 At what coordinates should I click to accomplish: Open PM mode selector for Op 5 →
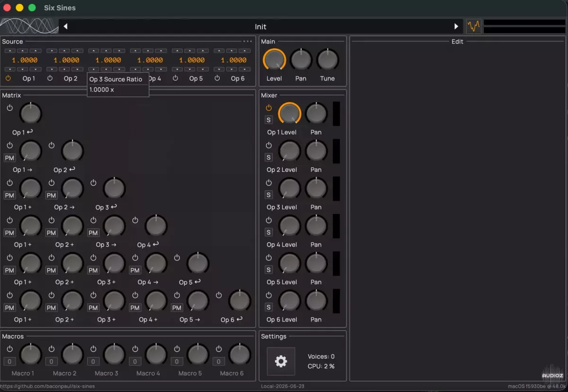(177, 308)
